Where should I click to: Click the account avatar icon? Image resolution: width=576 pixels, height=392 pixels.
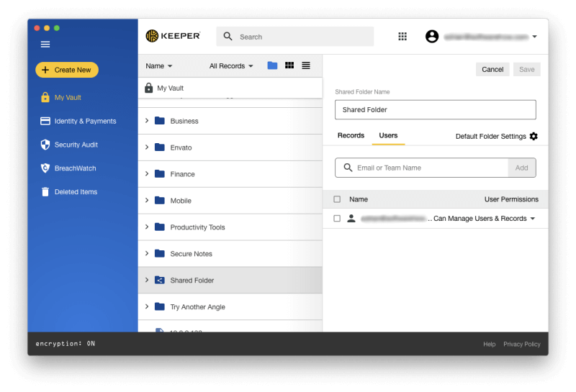(x=432, y=37)
